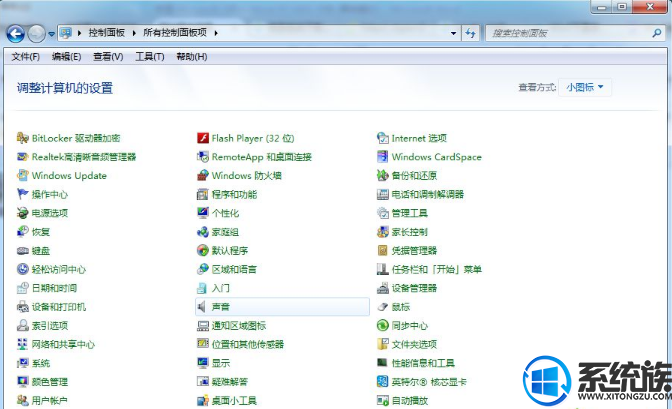Open the 恢复 link
This screenshot has height=409, width=672.
coord(41,232)
